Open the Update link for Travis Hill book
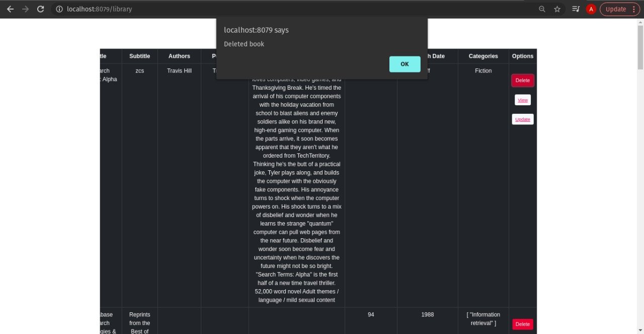Image resolution: width=644 pixels, height=334 pixels. [523, 119]
